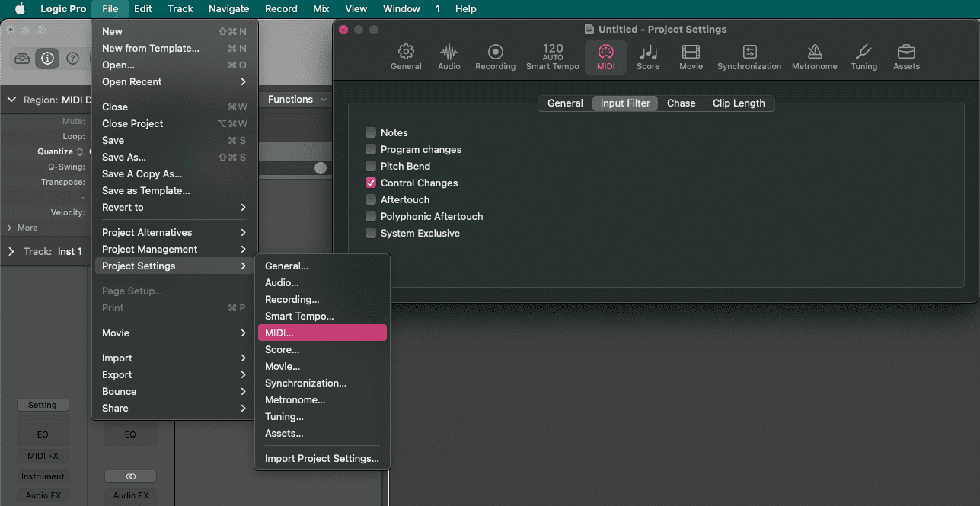Choose Save As menu item
This screenshot has width=980, height=506.
(174, 157)
